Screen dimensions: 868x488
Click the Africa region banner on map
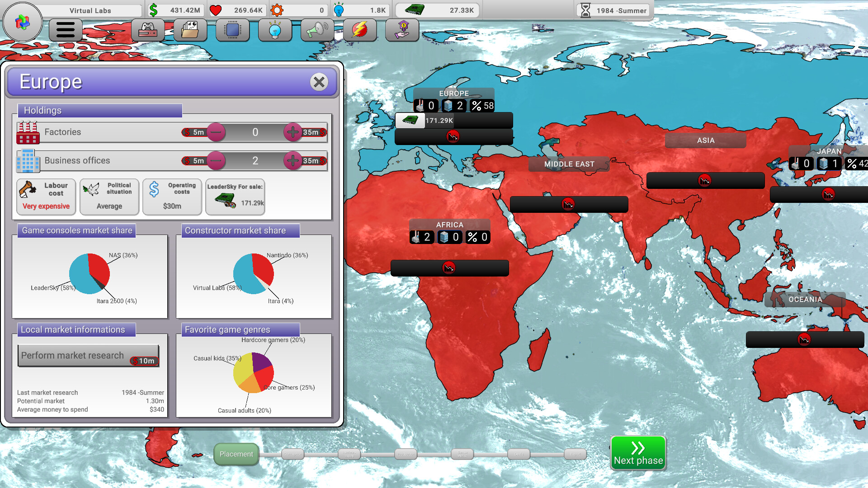tap(449, 225)
